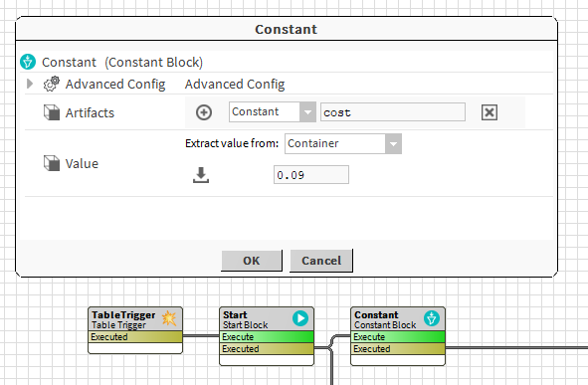Click the Constant (Constant Block) header text
Screen dimensions: 588x385
click(122, 62)
